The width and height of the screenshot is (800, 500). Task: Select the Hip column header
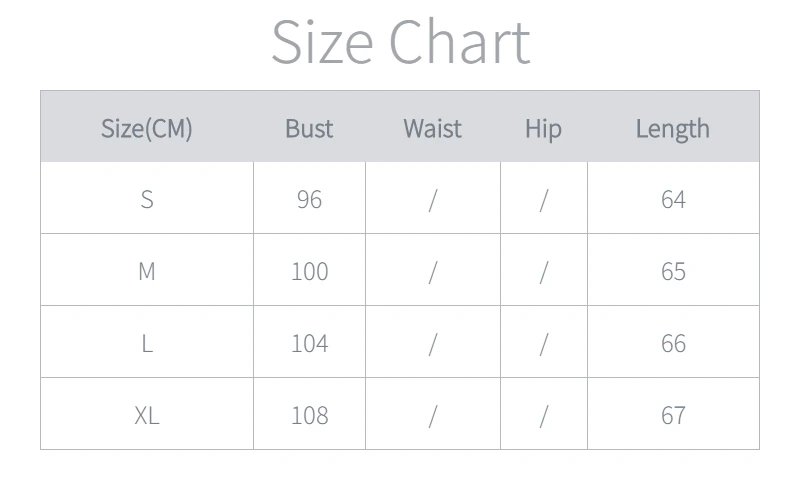coord(543,129)
